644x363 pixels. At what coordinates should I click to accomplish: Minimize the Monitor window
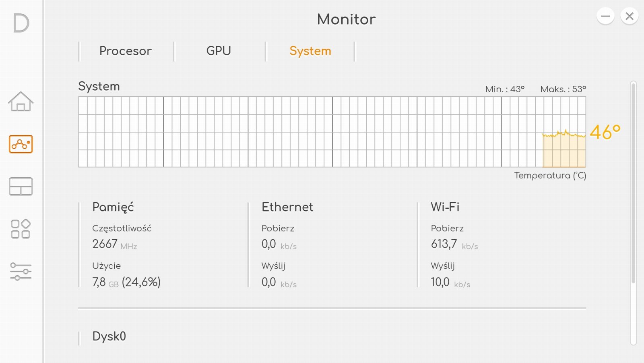click(605, 16)
